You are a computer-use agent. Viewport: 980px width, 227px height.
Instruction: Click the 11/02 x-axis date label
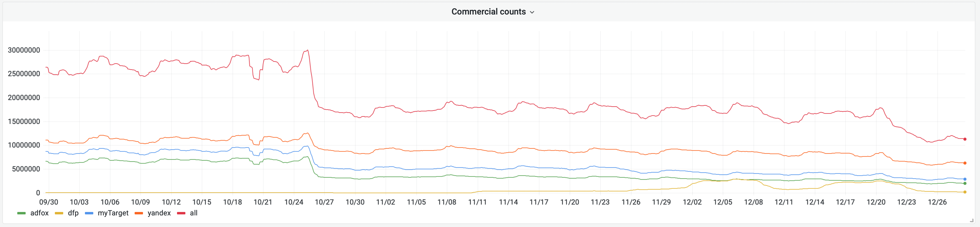coord(385,202)
